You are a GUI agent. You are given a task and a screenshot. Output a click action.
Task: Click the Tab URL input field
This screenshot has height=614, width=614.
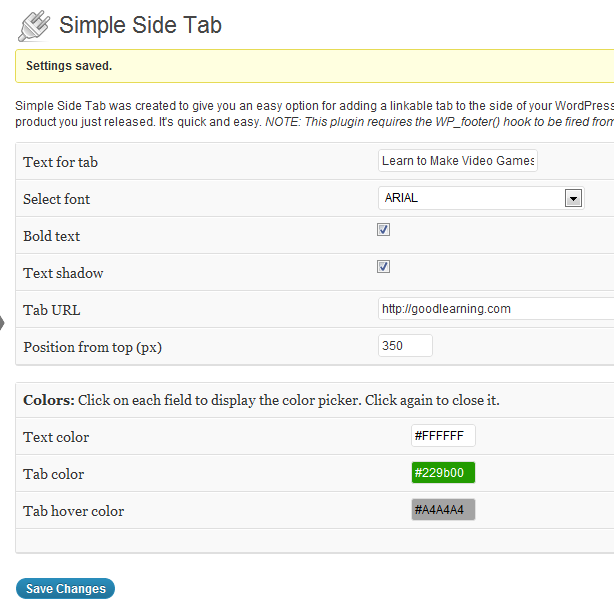coord(496,309)
